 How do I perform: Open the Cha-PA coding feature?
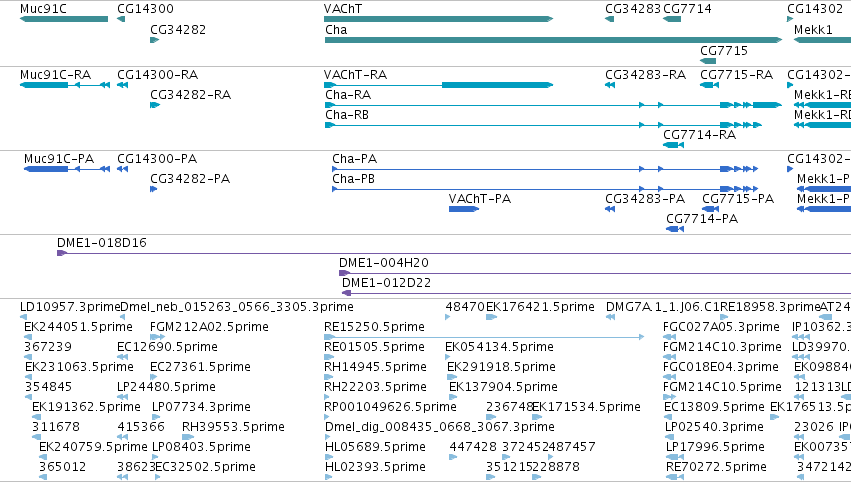545,169
